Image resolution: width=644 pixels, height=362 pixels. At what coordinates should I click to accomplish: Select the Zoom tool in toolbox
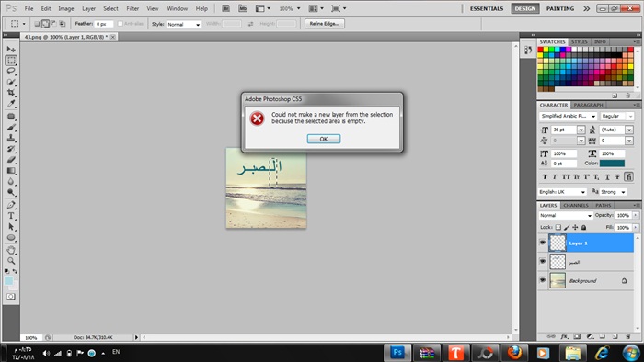pyautogui.click(x=11, y=261)
